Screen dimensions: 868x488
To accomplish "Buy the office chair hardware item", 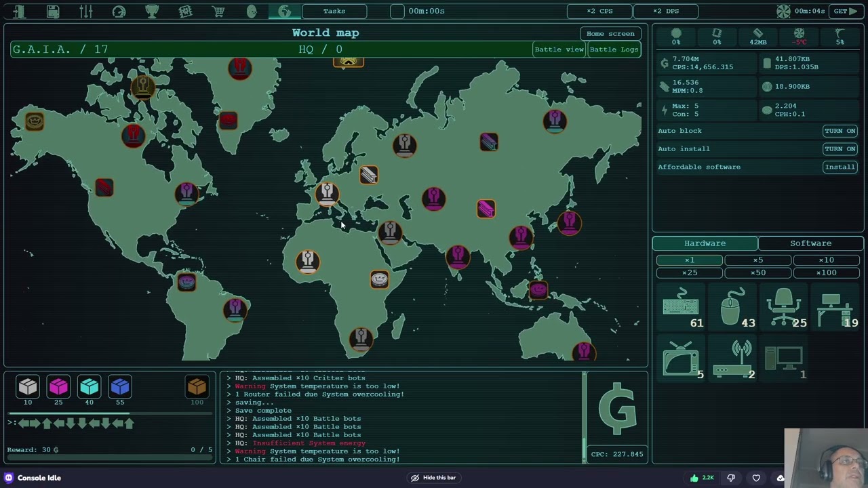I will pos(785,308).
